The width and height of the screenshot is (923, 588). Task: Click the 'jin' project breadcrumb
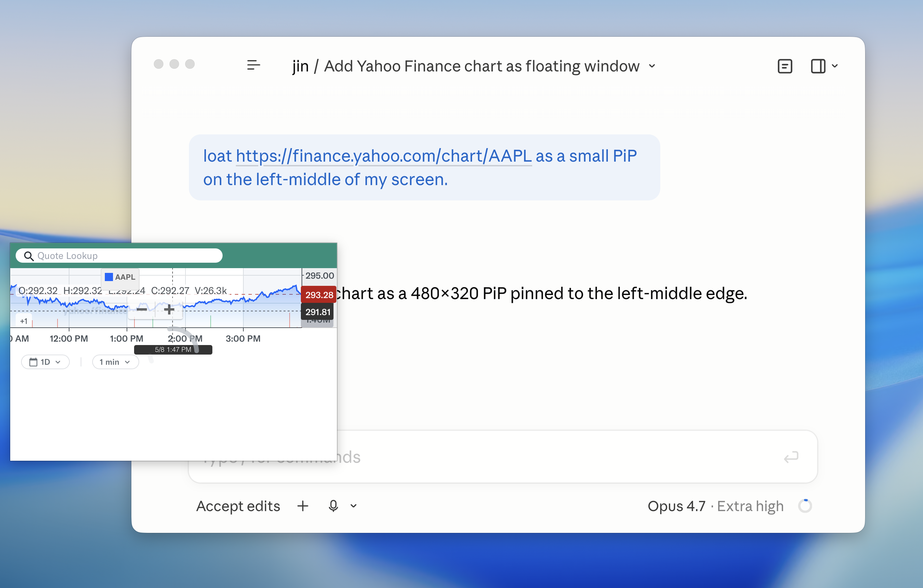(301, 66)
